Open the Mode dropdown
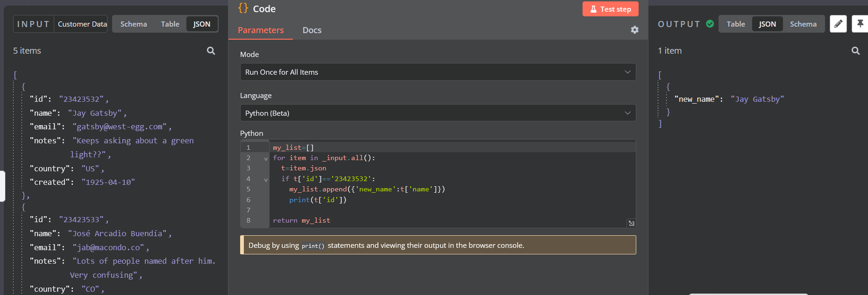The image size is (868, 295). pos(438,72)
